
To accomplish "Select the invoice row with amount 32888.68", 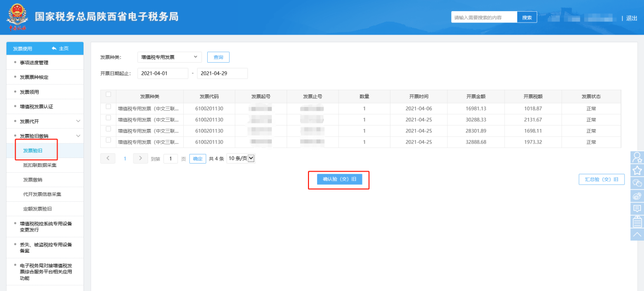I will pyautogui.click(x=108, y=140).
